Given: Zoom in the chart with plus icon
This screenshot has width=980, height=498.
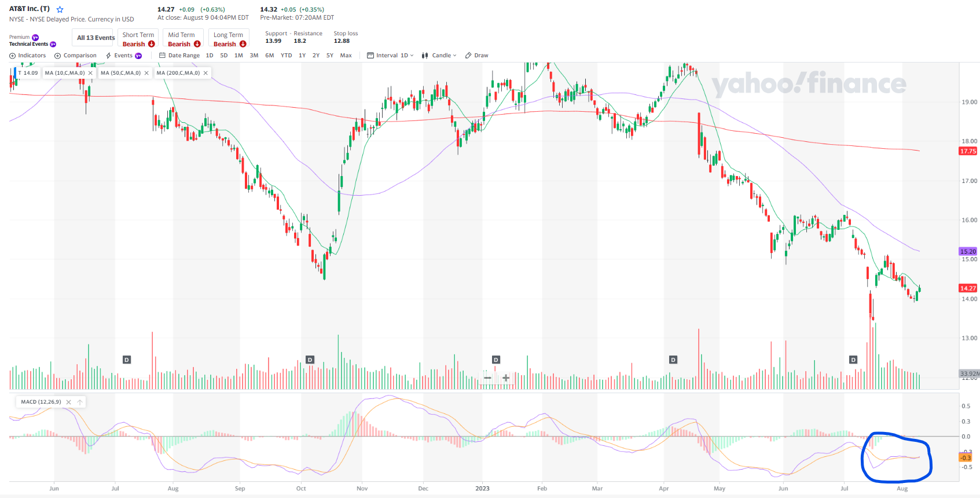Looking at the screenshot, I should 506,378.
